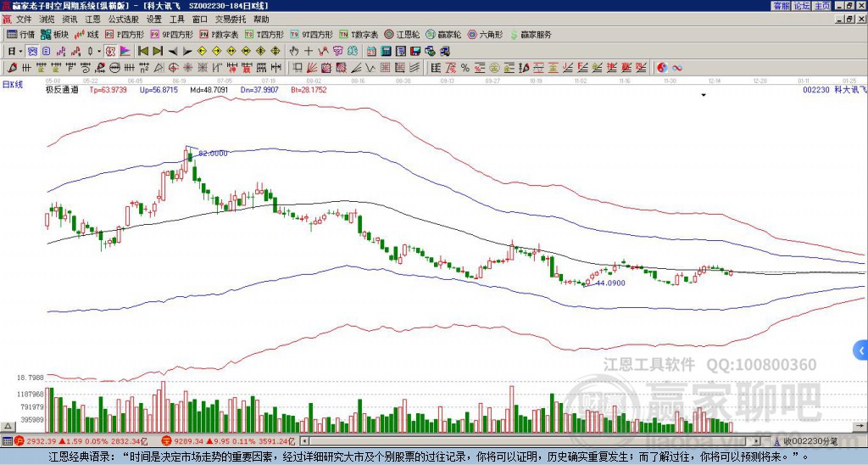The image size is (868, 465).
Task: Click the Tp=63.9739 indicator value
Action: click(x=108, y=90)
